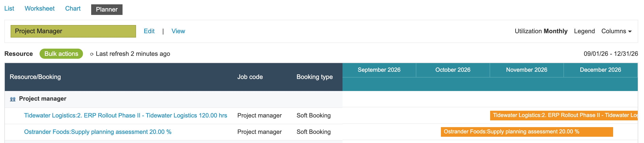
Task: Click the Job code column header
Action: point(250,77)
